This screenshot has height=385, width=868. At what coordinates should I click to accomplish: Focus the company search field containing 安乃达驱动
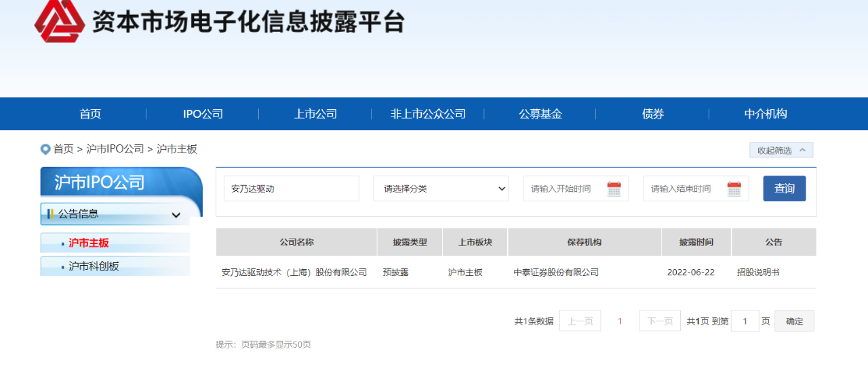pyautogui.click(x=292, y=188)
